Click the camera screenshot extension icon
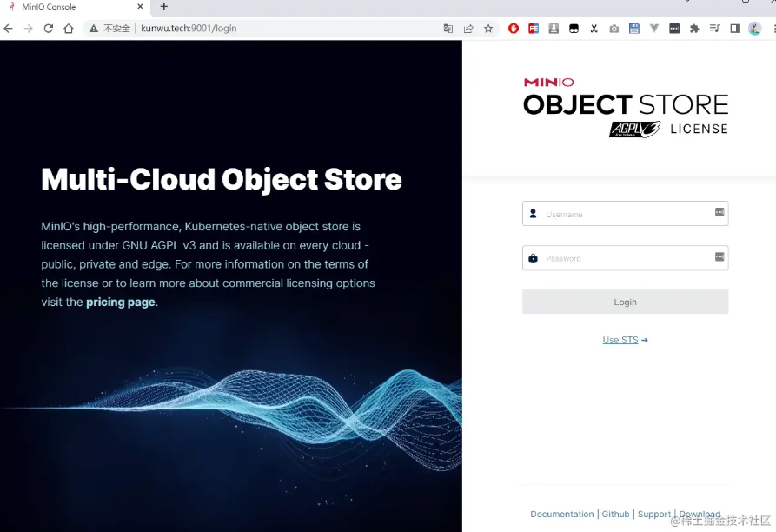Screen dimensions: 776x532 (614, 29)
